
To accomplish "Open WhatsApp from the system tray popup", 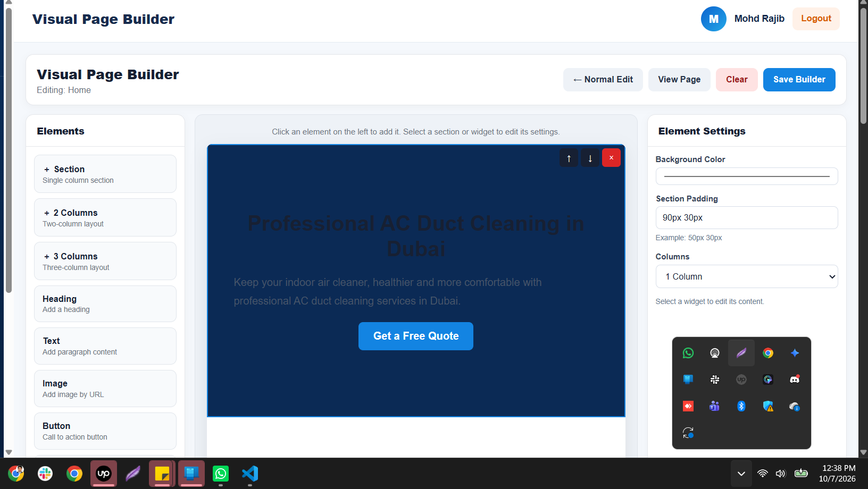I will point(688,353).
